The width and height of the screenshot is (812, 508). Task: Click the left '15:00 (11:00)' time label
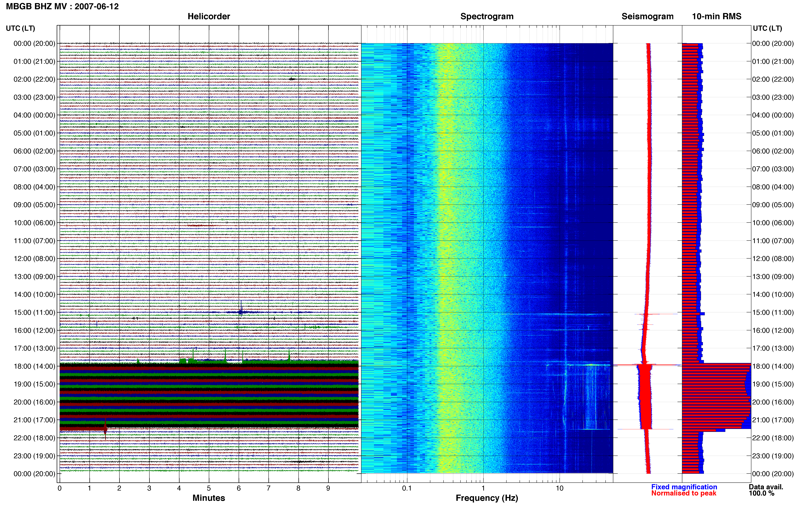click(34, 312)
